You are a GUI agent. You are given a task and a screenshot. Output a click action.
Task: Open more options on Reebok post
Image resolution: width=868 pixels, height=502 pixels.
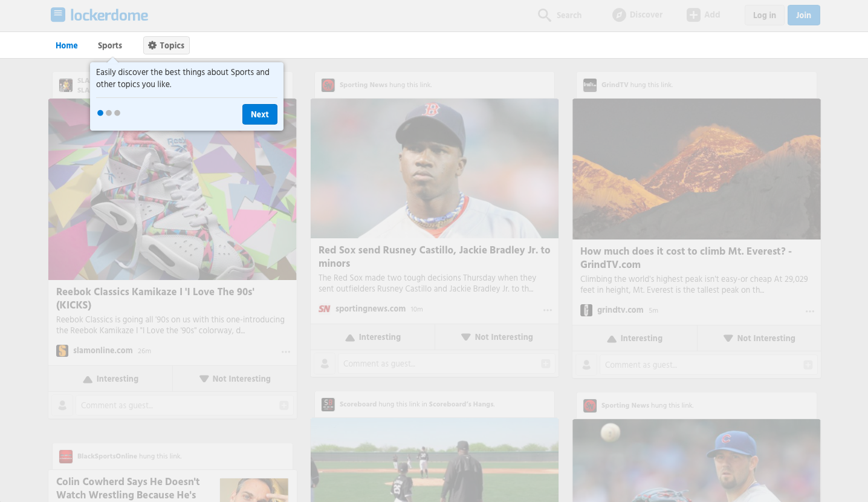(x=286, y=352)
